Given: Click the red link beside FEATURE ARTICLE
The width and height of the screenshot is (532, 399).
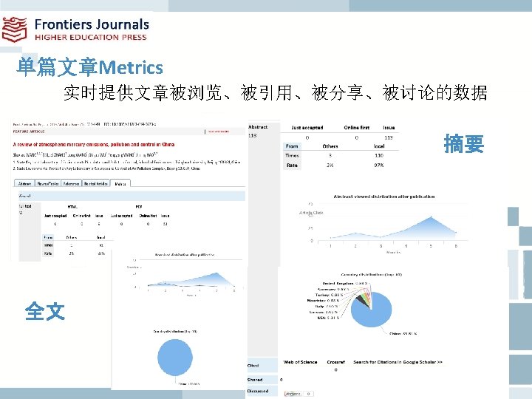Looking at the screenshot, I should point(218,132).
